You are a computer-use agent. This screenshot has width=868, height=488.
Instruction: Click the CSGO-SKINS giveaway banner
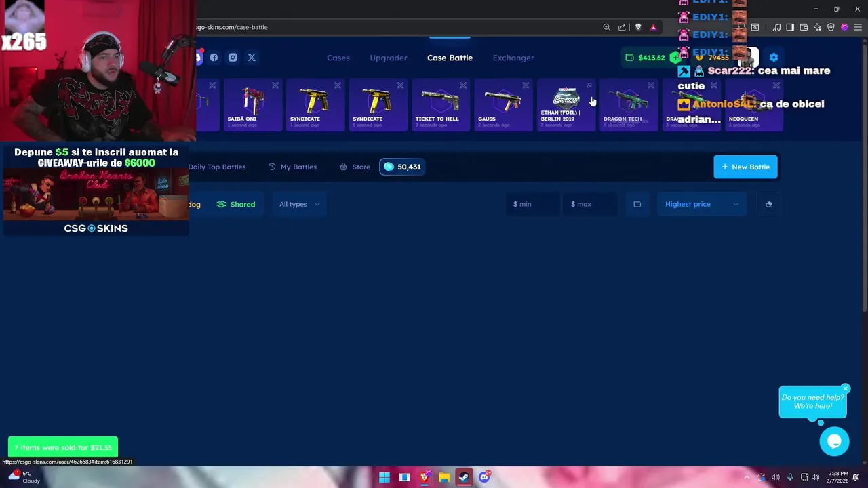96,190
